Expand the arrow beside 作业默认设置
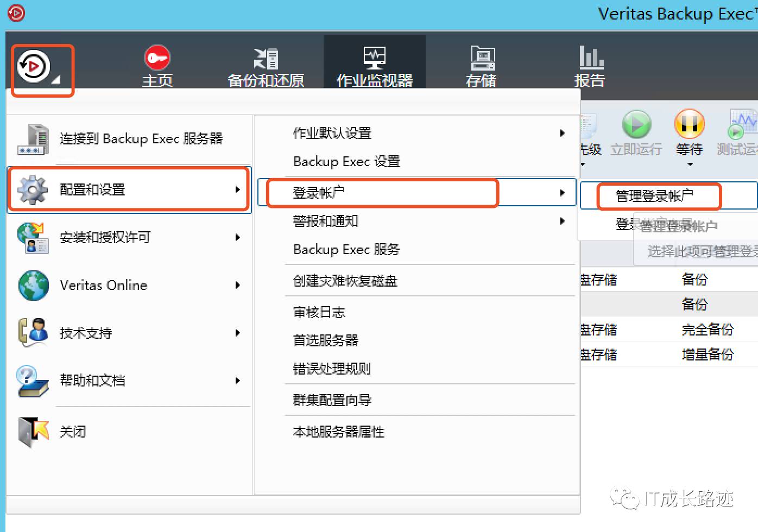 (x=562, y=133)
